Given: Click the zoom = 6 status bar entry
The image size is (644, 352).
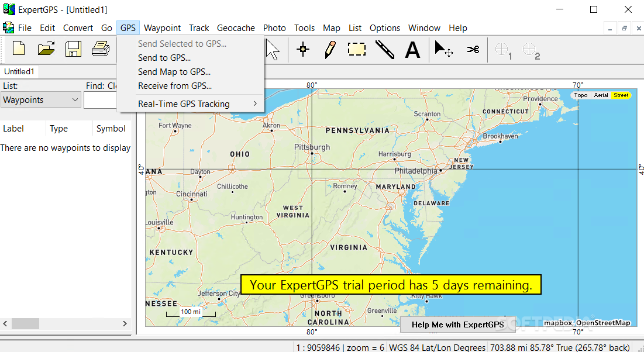Looking at the screenshot, I should tap(365, 347).
